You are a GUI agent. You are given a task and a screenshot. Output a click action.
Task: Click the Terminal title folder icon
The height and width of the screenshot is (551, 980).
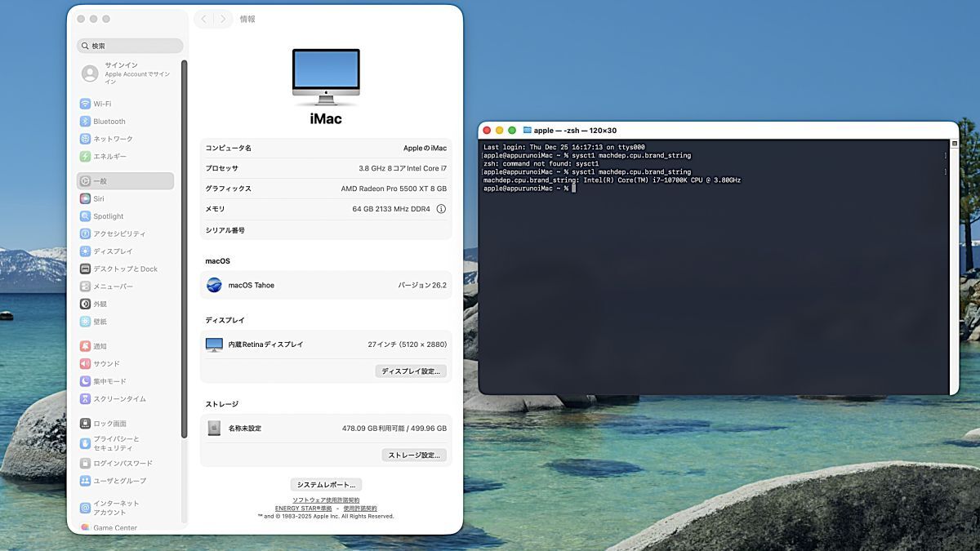click(527, 130)
